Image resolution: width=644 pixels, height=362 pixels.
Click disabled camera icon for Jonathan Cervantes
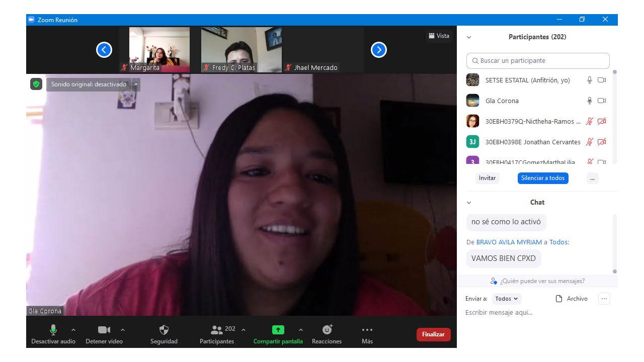tap(602, 142)
